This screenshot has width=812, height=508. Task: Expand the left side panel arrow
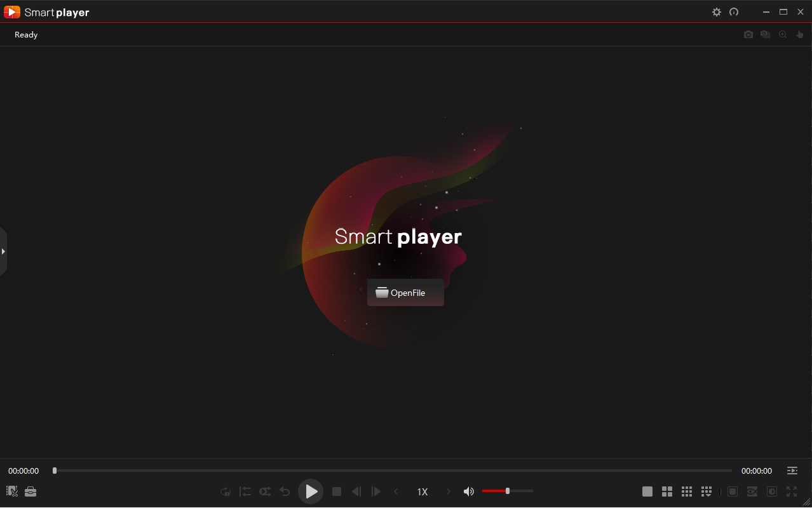(x=3, y=251)
